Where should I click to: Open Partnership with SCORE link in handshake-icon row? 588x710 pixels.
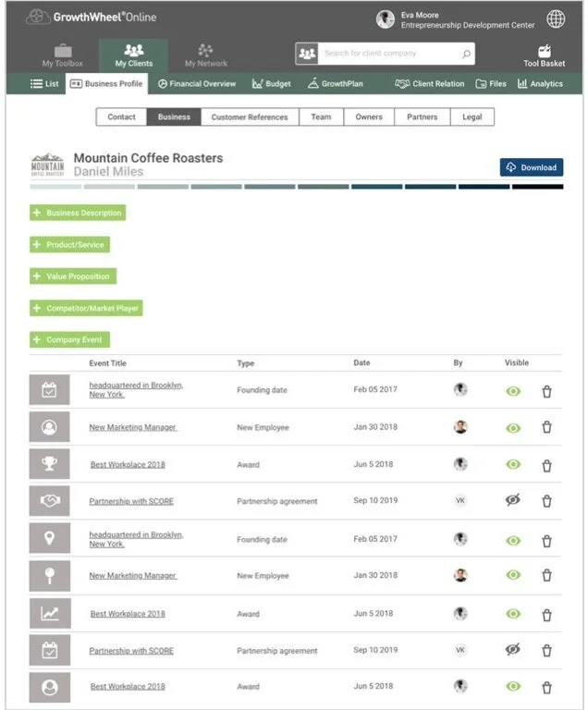tap(131, 501)
